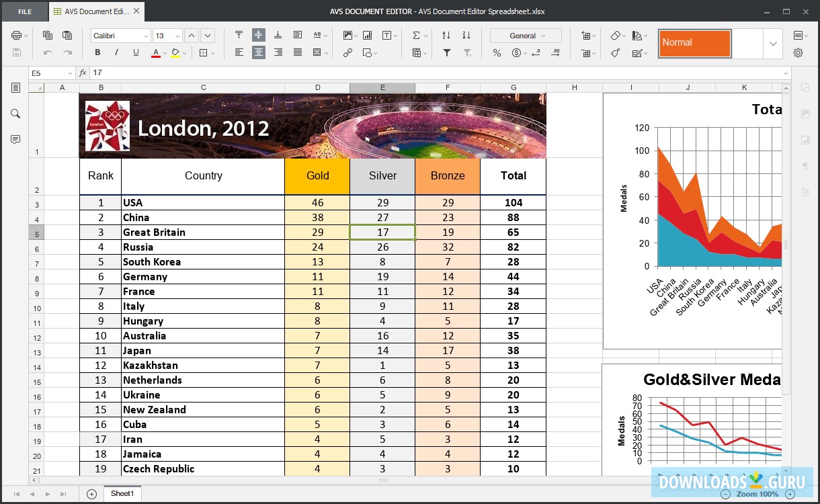Click the comments icon in the sidebar
This screenshot has height=504, width=820.
coord(15,139)
